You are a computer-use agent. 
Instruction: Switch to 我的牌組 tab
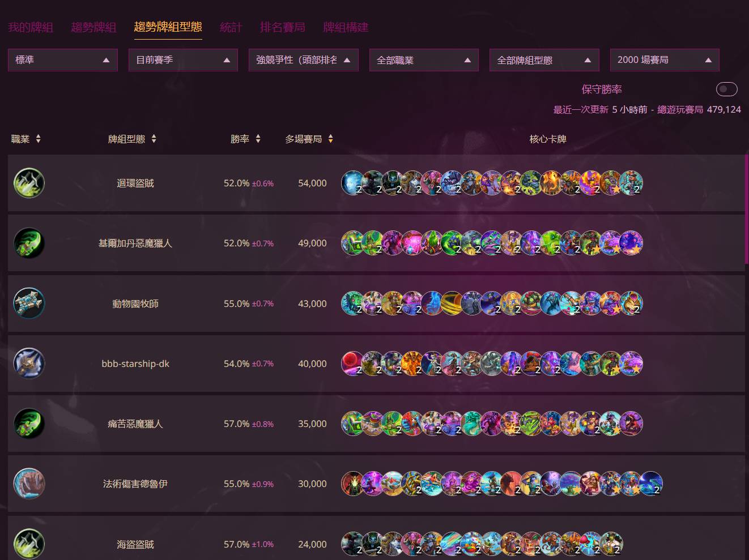click(x=31, y=27)
